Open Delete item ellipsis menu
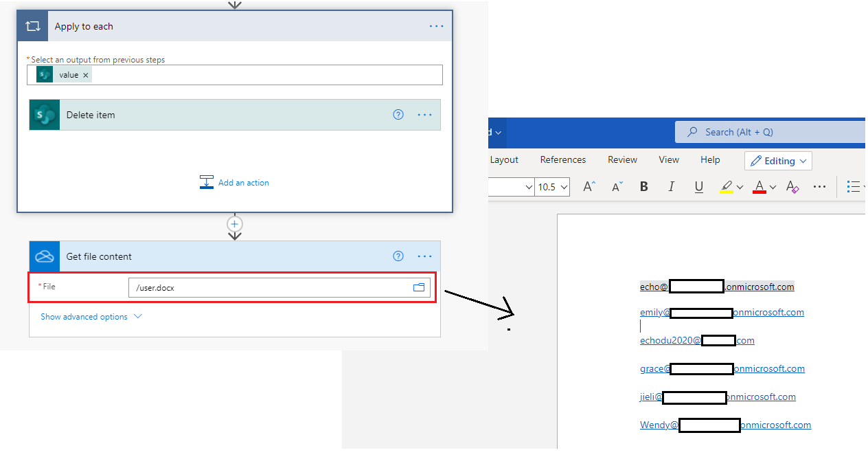 (x=425, y=115)
